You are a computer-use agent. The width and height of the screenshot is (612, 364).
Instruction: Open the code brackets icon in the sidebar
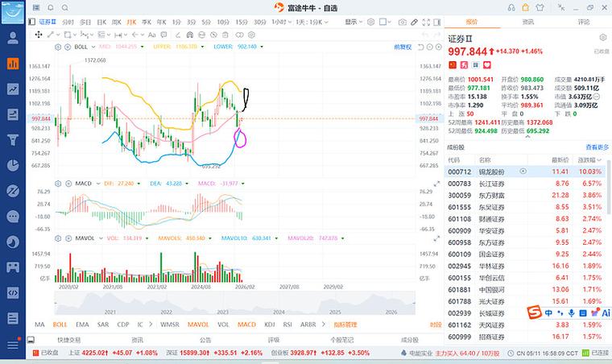point(13,292)
